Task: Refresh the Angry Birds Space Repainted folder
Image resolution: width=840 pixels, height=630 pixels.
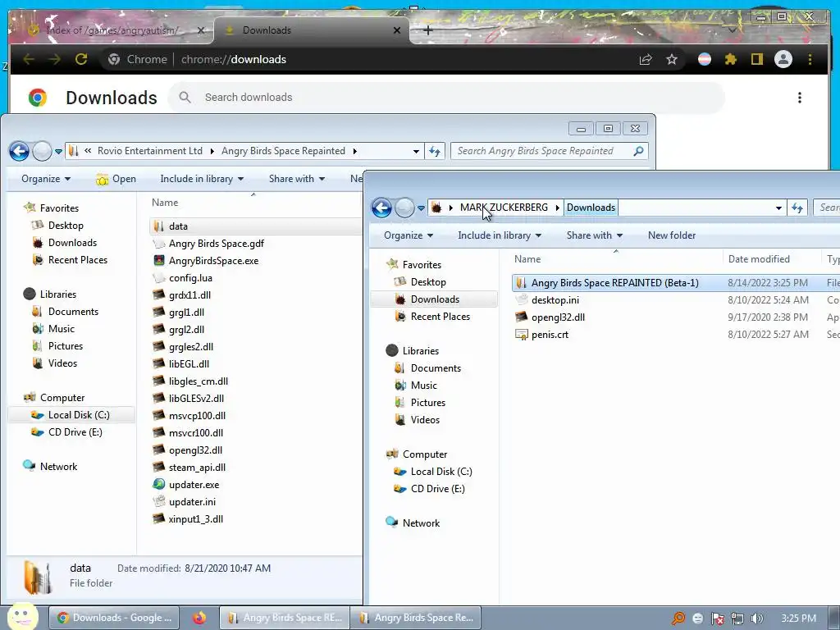Action: point(435,151)
